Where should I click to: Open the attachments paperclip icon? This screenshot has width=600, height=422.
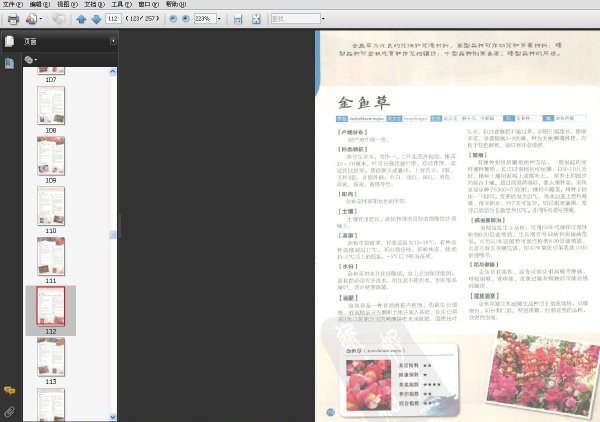coord(9,412)
